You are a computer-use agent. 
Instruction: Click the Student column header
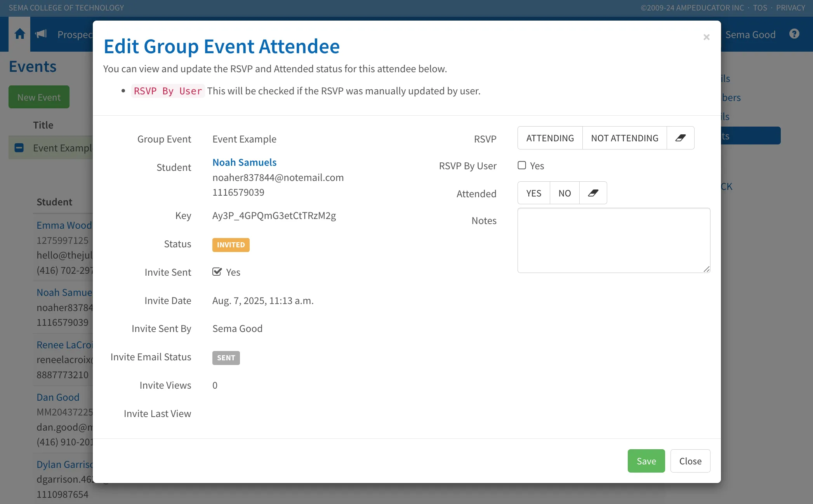coord(54,202)
